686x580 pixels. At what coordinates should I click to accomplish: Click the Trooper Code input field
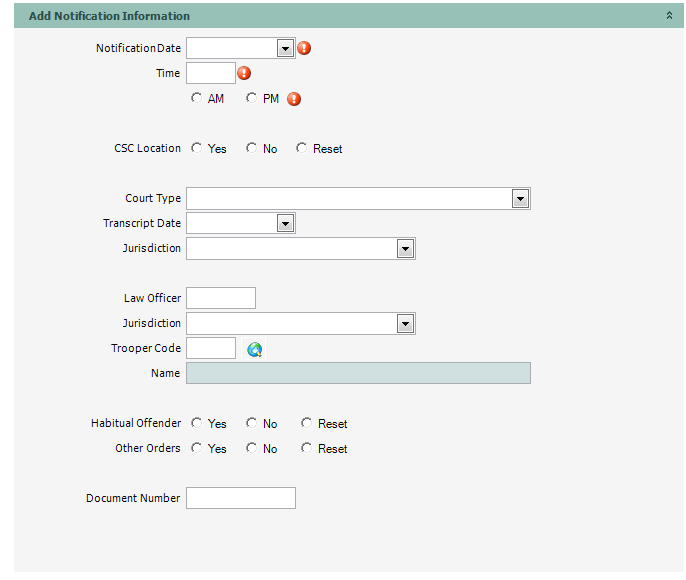210,348
